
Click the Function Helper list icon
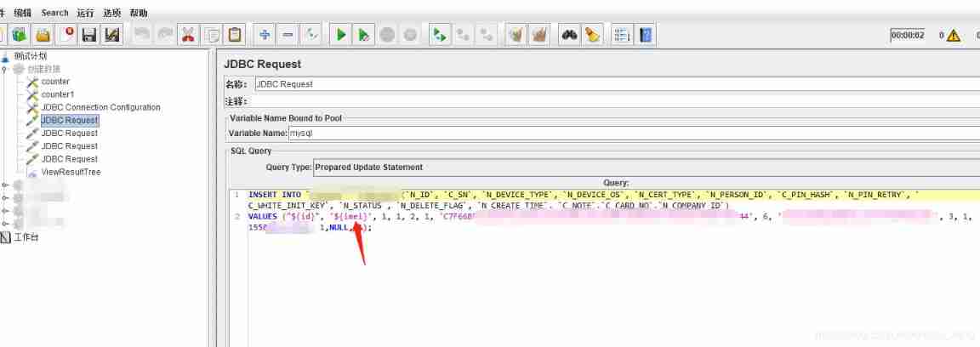(x=623, y=35)
